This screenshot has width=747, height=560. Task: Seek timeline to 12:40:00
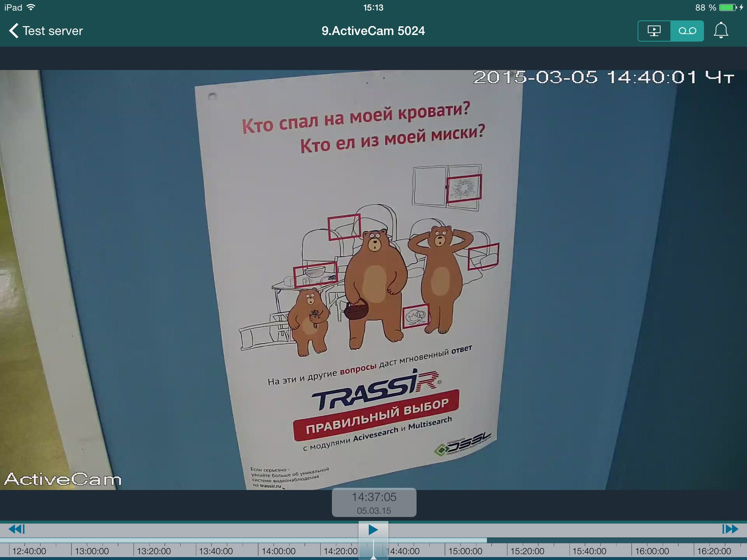coord(29,551)
